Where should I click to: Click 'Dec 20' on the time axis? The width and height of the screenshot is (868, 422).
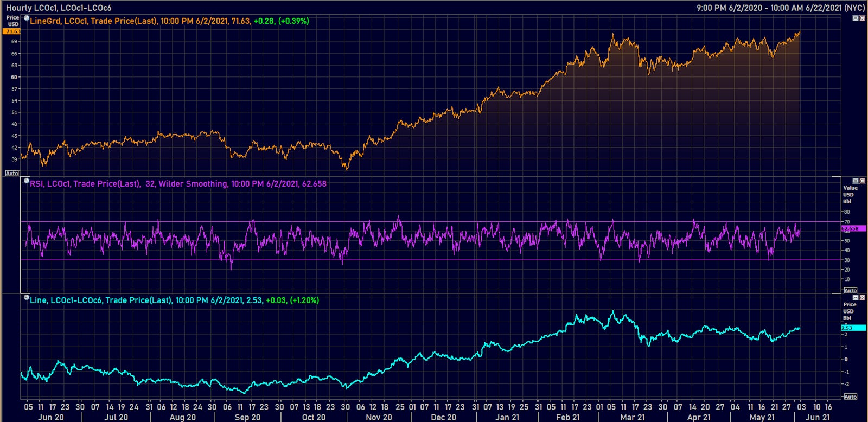[x=443, y=417]
